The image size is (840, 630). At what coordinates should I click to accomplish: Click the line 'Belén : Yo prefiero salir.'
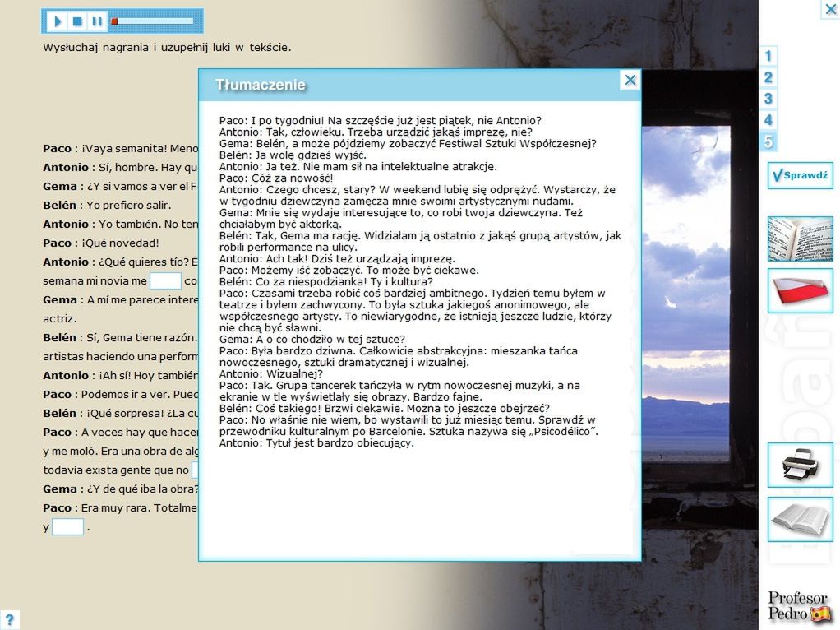pyautogui.click(x=107, y=206)
